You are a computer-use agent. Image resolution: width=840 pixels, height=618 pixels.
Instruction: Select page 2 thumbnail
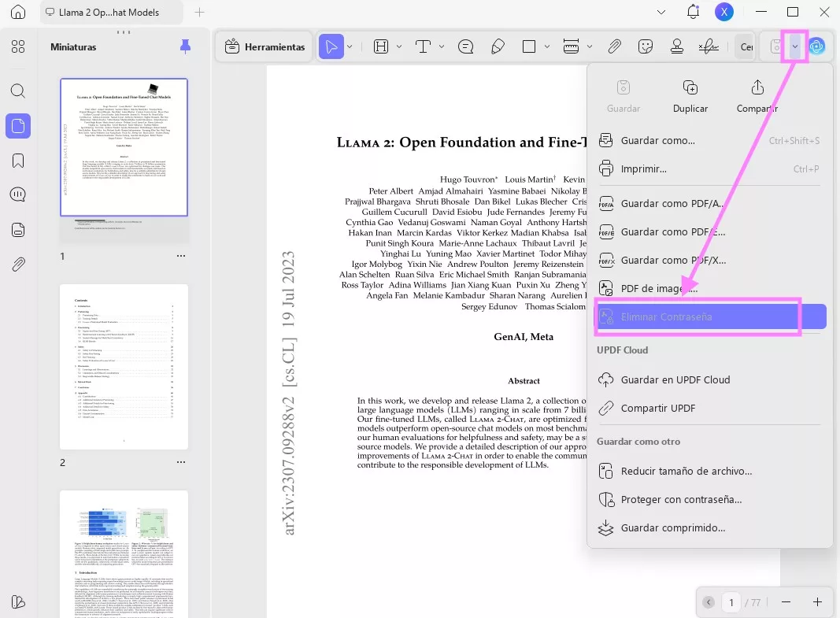(x=124, y=367)
